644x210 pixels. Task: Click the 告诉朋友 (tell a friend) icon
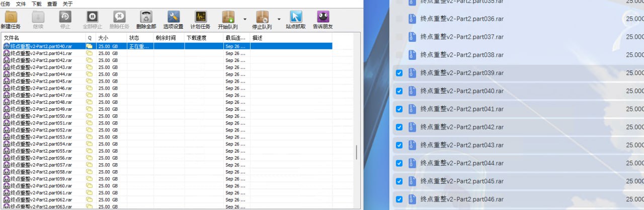pyautogui.click(x=323, y=17)
